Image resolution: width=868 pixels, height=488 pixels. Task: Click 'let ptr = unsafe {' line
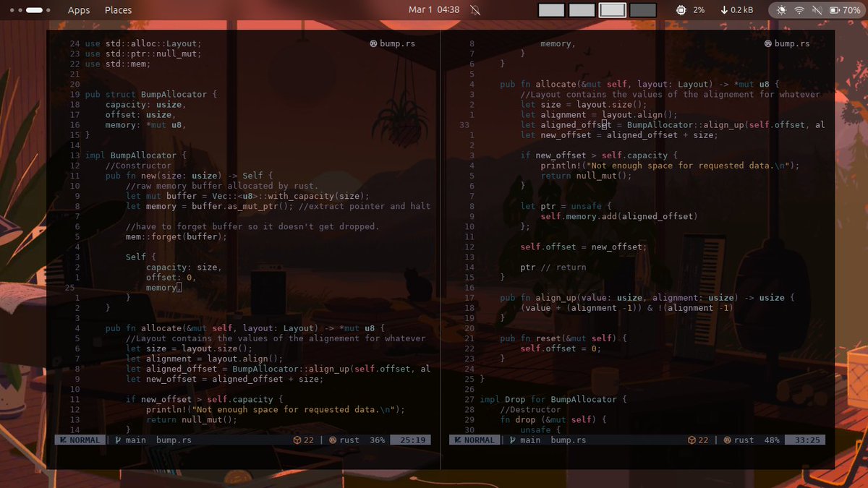point(566,206)
